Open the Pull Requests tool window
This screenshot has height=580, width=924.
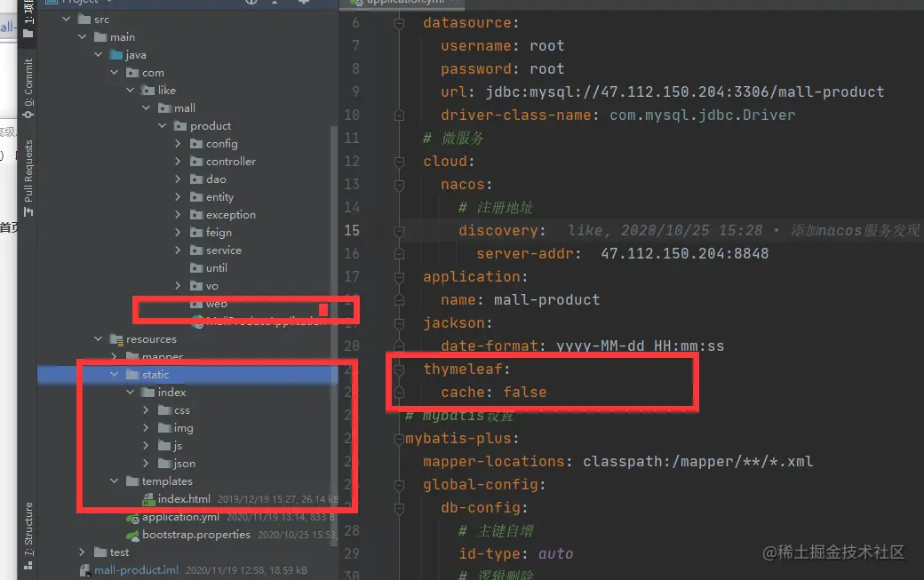(x=28, y=179)
